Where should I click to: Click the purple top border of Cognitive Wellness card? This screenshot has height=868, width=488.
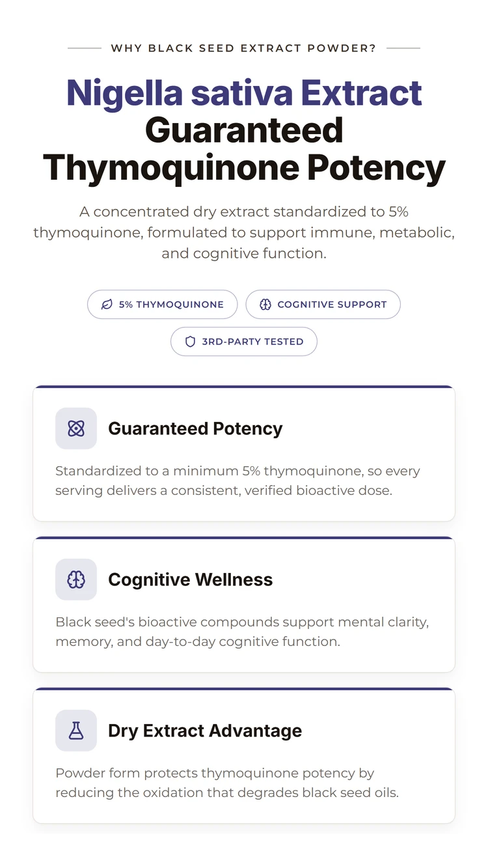(x=244, y=538)
